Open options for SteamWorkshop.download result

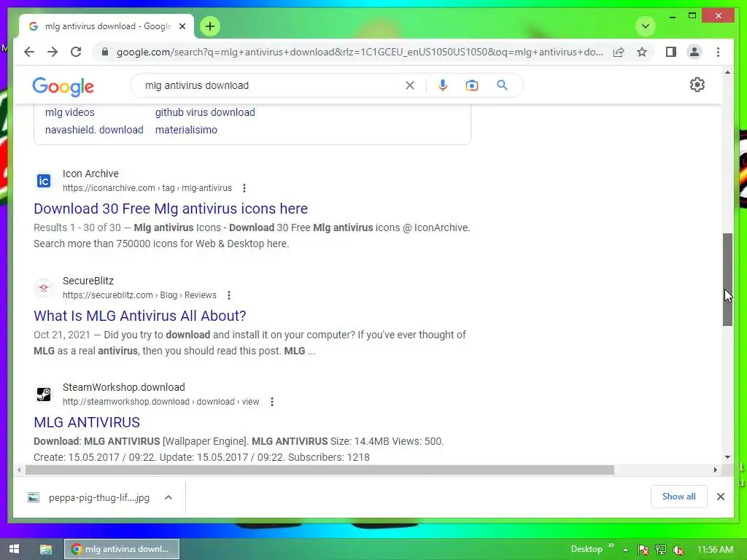[271, 402]
